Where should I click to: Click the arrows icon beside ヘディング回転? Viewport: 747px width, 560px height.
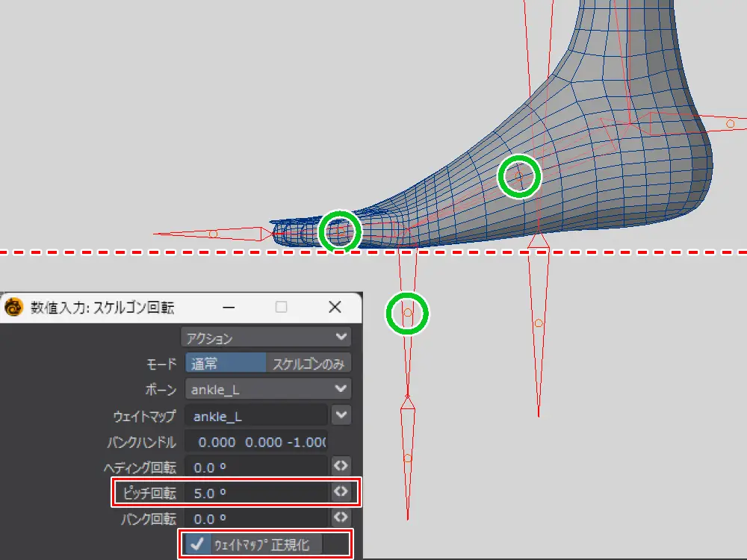pos(341,466)
